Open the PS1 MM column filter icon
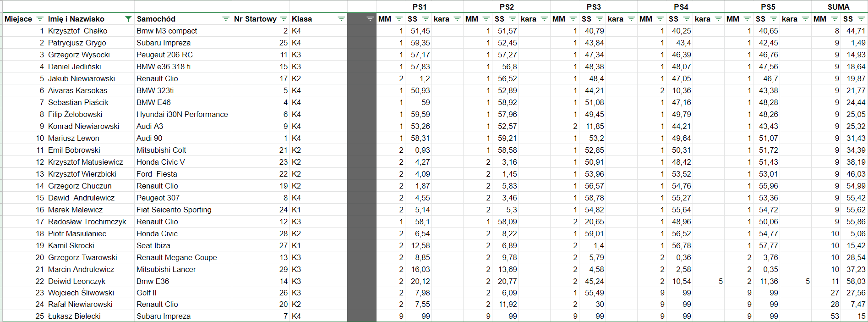868x322 pixels. (399, 19)
